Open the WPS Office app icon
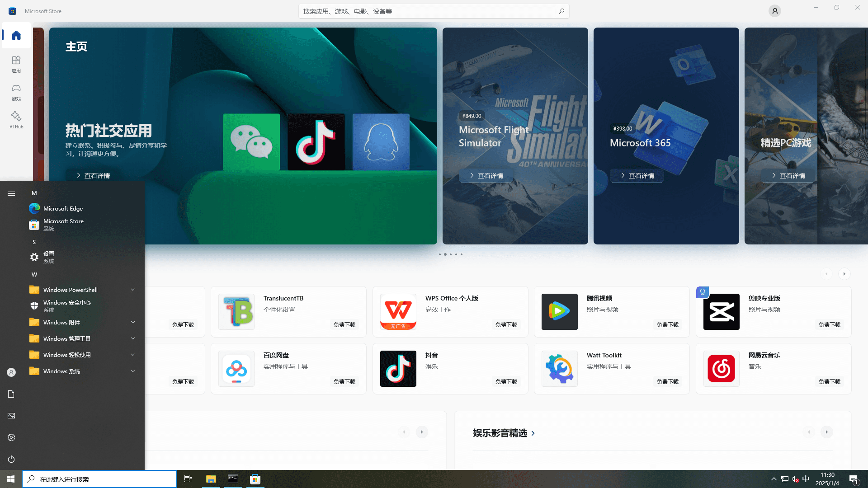The height and width of the screenshot is (488, 868). [398, 312]
